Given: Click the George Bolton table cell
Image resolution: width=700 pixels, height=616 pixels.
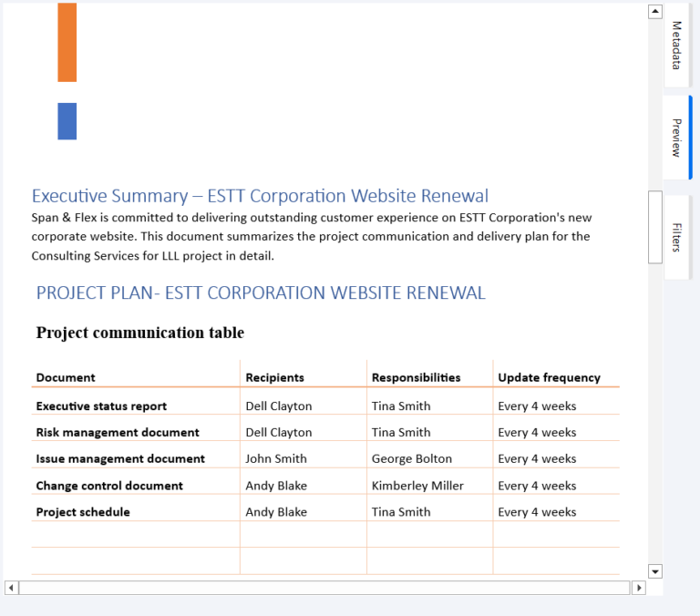Looking at the screenshot, I should [413, 459].
